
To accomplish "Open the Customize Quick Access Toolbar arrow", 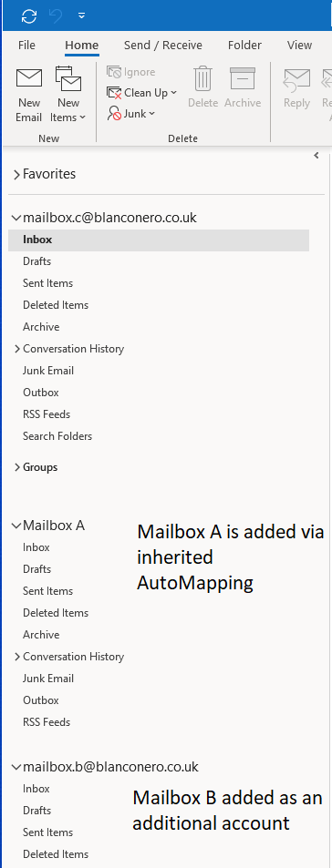I will click(x=81, y=16).
